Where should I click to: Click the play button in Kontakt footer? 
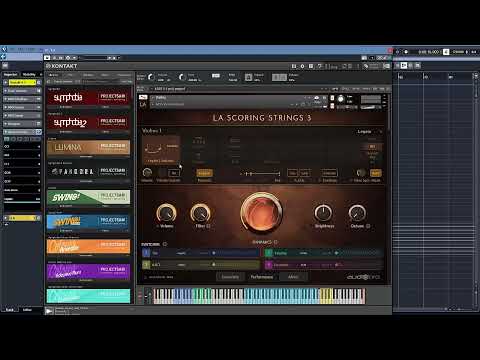49,311
